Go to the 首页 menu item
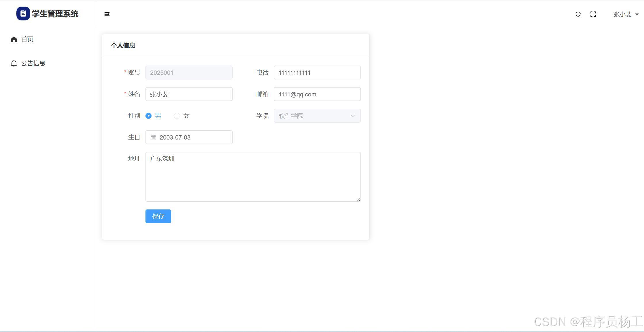Viewport: 644px width, 332px height. (x=27, y=39)
